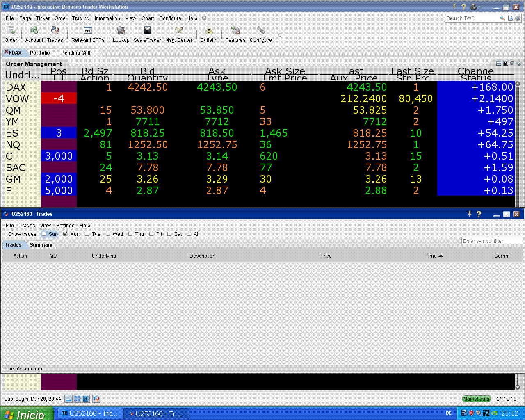Click the B icon in Order Management header
The image size is (525, 420).
tap(506, 63)
